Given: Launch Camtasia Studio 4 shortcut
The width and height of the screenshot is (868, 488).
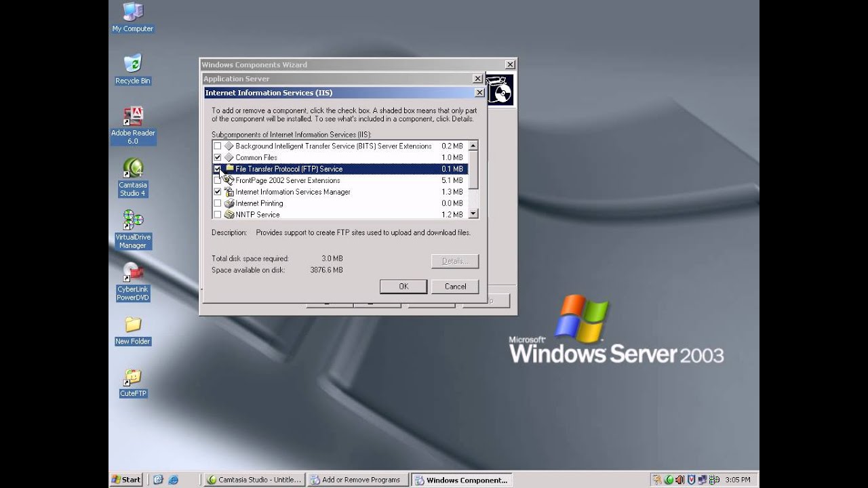Looking at the screenshot, I should (x=133, y=178).
